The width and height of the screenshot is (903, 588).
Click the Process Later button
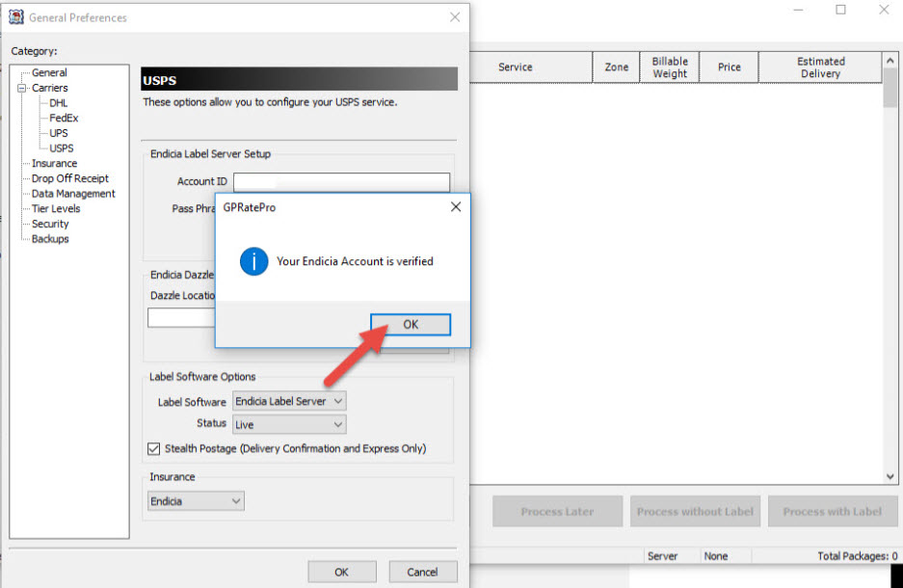click(557, 512)
